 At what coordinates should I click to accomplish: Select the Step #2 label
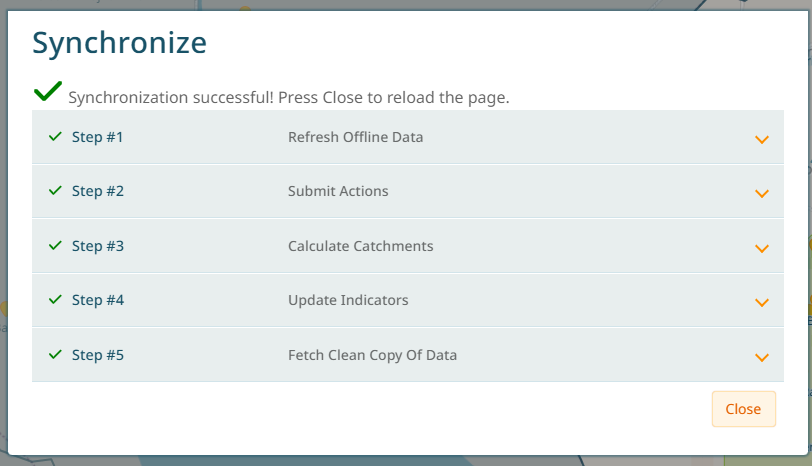[x=98, y=191]
